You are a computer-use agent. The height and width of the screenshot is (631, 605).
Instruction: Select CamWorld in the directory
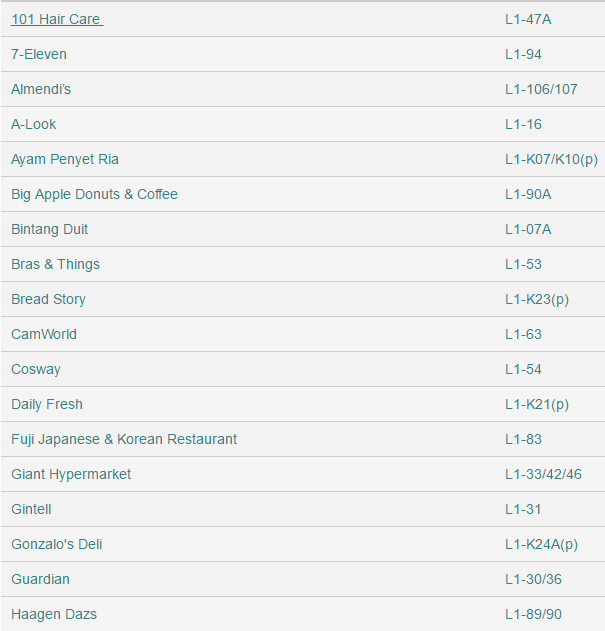click(x=44, y=334)
